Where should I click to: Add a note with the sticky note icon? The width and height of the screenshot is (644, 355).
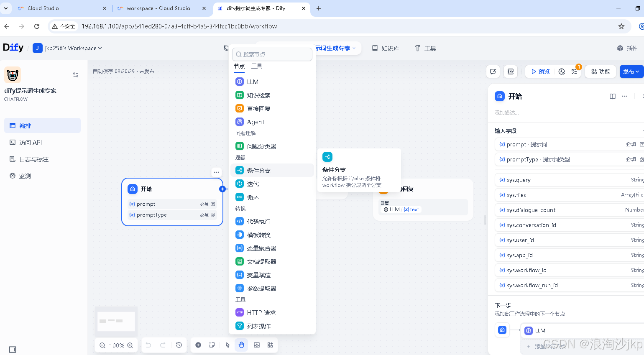(x=212, y=345)
